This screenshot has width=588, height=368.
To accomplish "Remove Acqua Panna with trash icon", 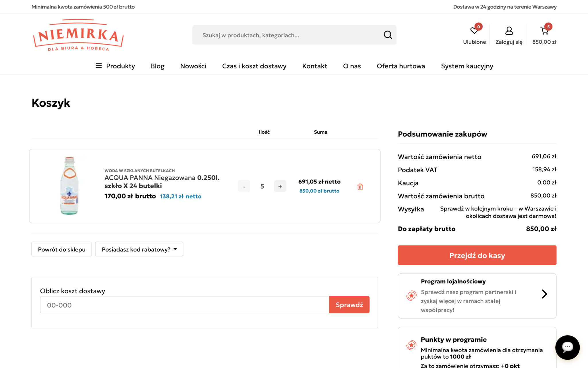I will (360, 187).
